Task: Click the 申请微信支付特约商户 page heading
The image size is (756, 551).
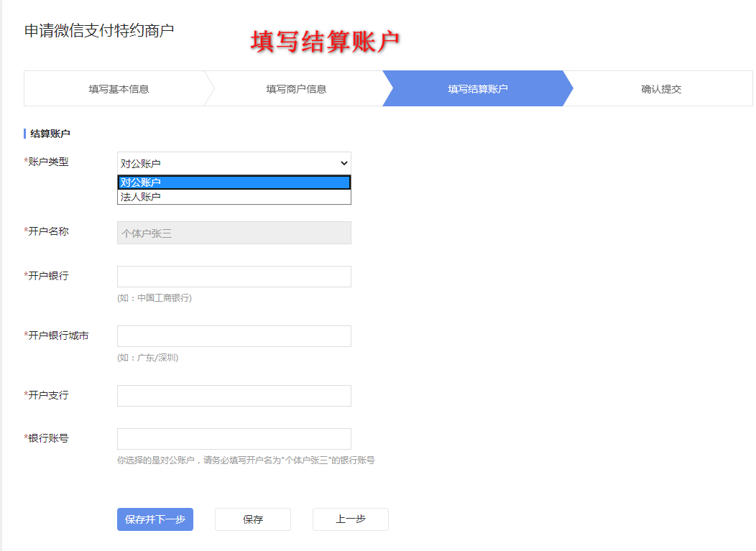Action: click(99, 30)
